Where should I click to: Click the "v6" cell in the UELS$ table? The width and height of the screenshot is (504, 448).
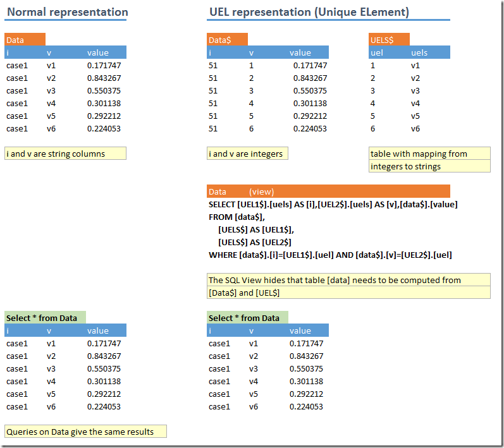(415, 128)
